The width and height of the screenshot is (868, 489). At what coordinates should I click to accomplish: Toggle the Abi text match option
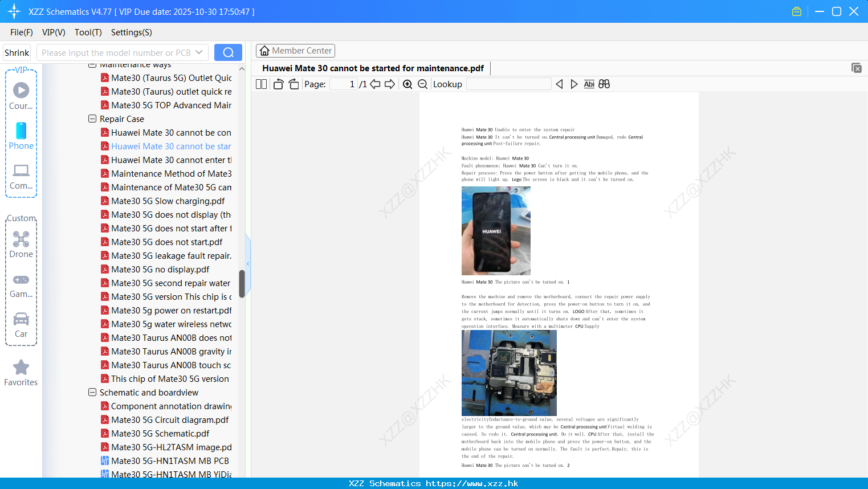point(589,84)
